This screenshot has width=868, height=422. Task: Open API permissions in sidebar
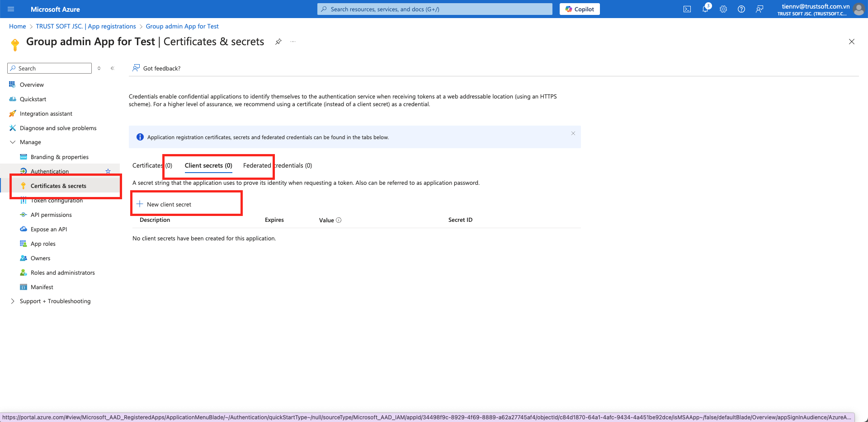(51, 215)
